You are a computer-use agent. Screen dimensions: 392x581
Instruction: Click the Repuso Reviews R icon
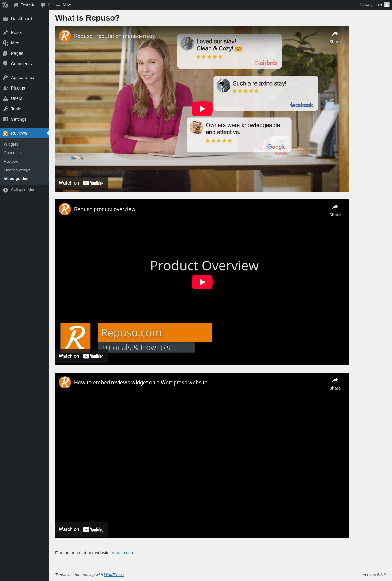pos(6,133)
